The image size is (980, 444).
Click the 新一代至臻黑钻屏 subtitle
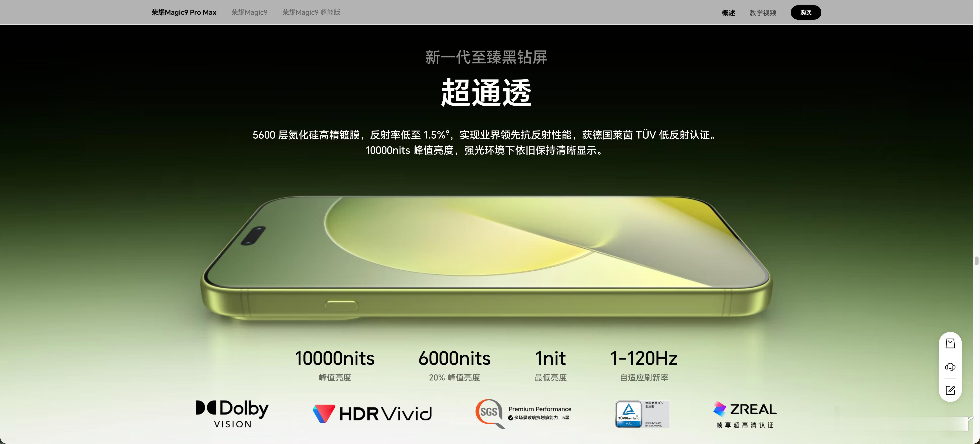[x=486, y=57]
